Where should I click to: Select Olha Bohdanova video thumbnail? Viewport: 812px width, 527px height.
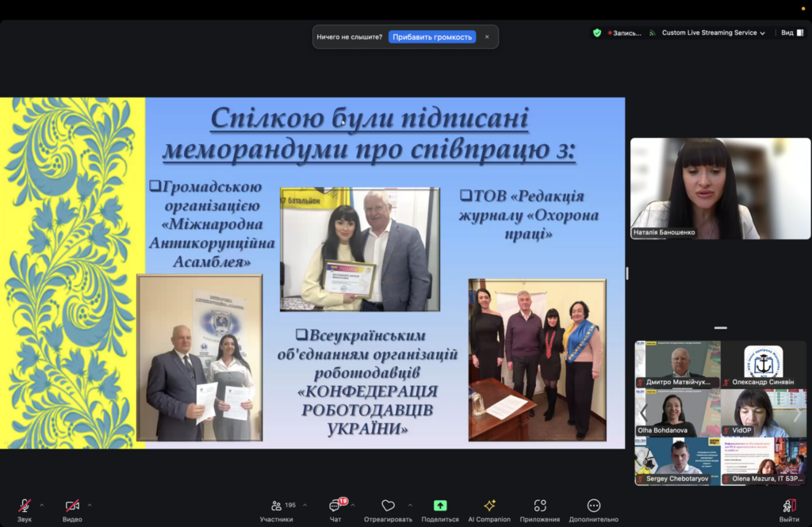[x=677, y=413]
